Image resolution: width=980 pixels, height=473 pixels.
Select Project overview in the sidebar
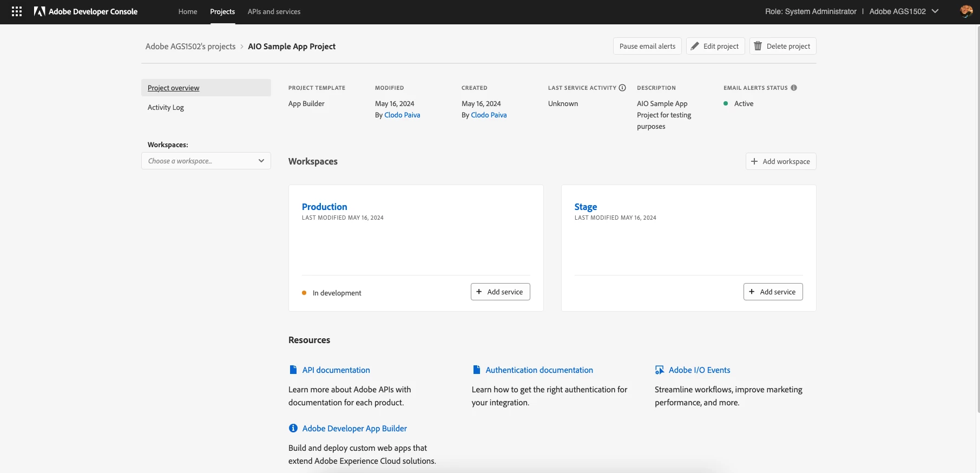(206, 88)
